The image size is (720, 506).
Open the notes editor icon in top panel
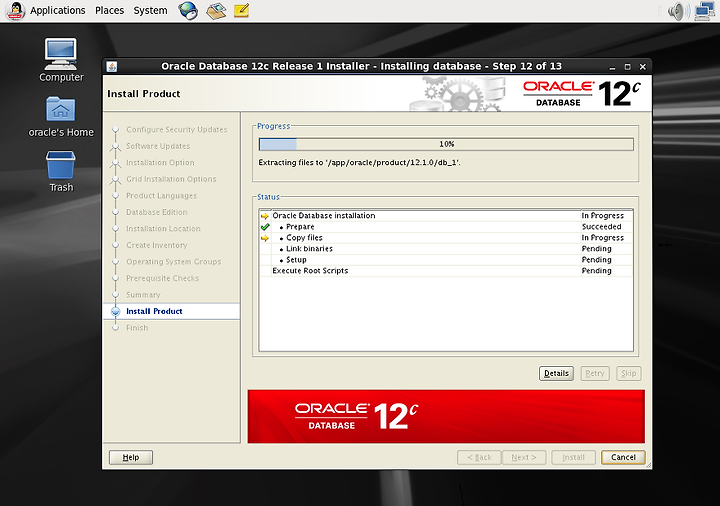tap(242, 11)
